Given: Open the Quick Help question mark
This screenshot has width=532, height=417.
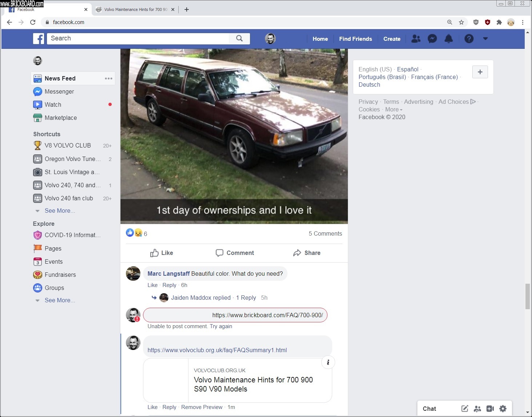Looking at the screenshot, I should (x=469, y=39).
